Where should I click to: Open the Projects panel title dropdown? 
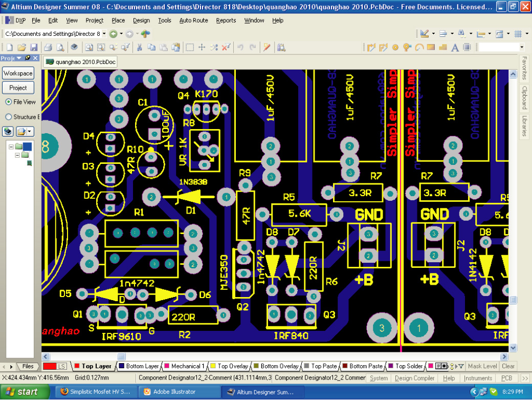coord(19,58)
